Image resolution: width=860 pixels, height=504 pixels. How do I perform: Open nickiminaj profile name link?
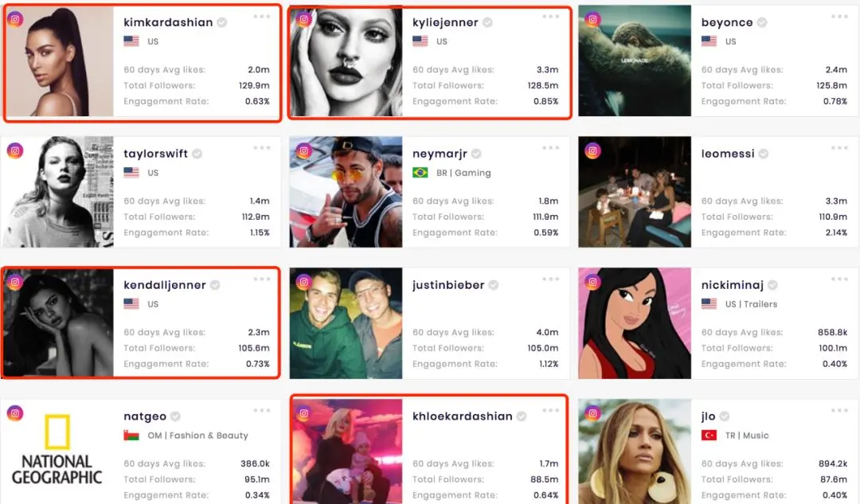(733, 285)
